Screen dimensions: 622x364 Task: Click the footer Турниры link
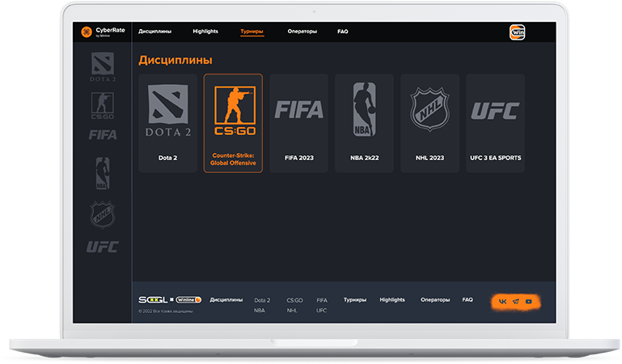pyautogui.click(x=355, y=300)
